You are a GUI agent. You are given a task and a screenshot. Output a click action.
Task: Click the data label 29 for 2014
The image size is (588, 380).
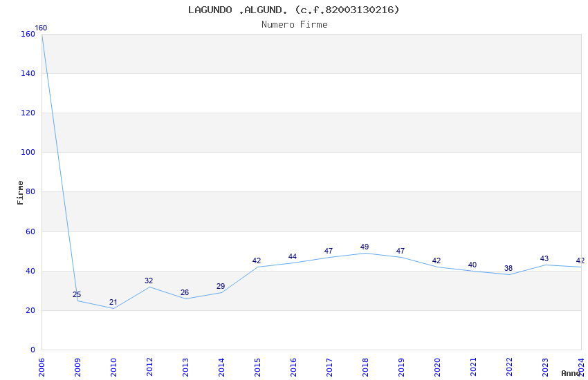(x=221, y=286)
